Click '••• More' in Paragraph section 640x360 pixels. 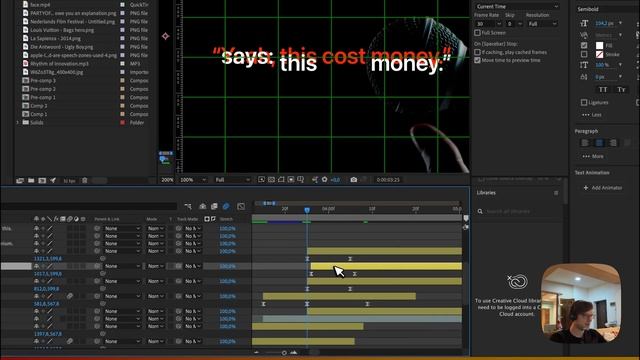[x=593, y=156]
